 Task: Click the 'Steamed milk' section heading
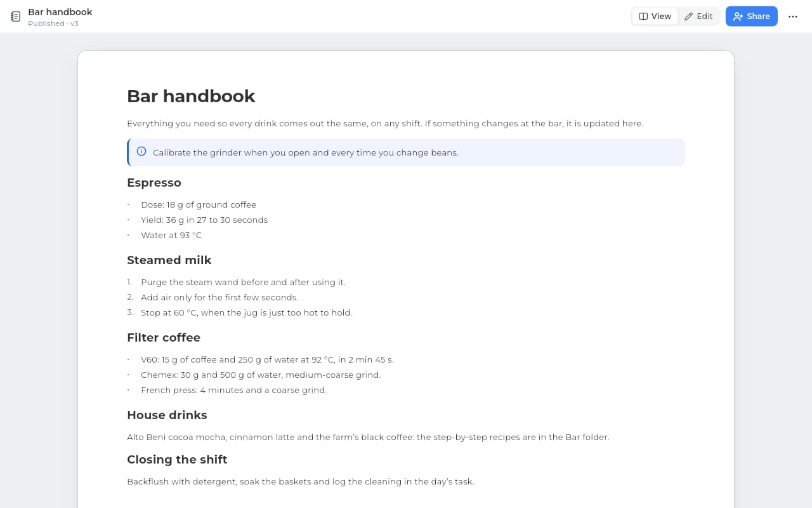point(169,260)
